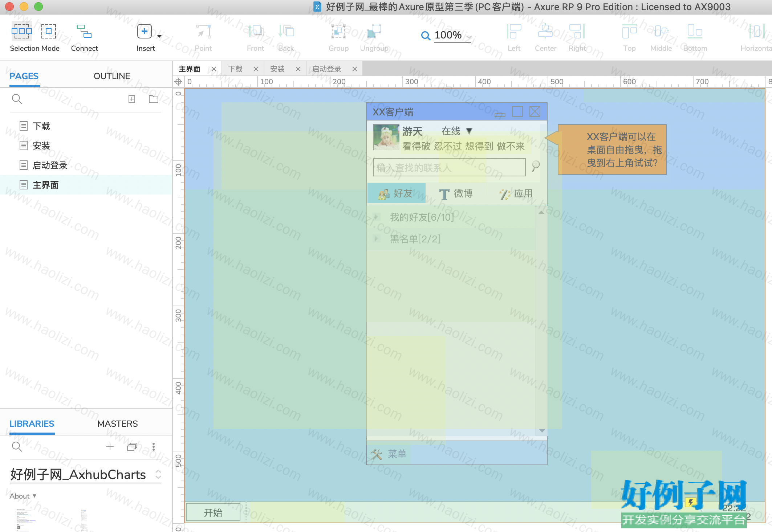Click the 开始 start button
772x532 pixels.
point(213,512)
